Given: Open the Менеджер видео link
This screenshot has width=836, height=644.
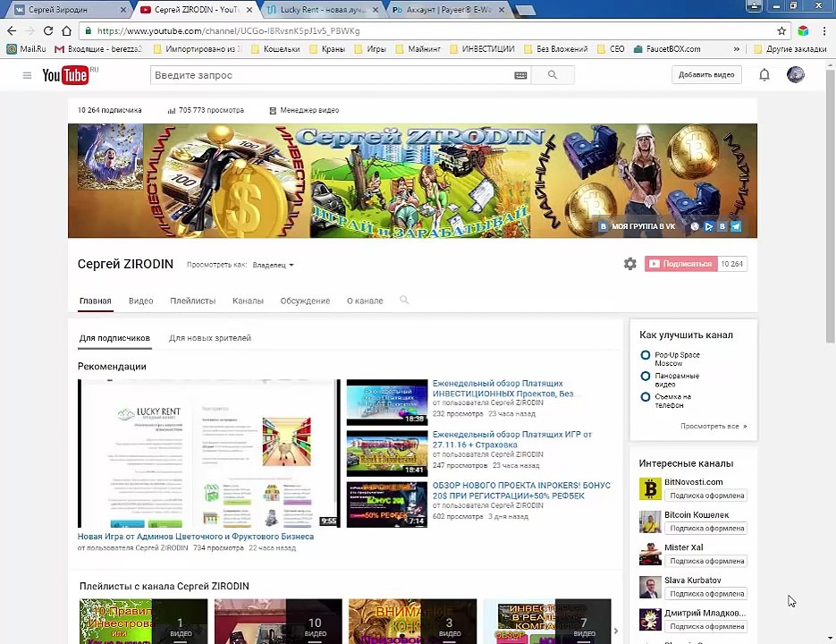Looking at the screenshot, I should pos(304,110).
